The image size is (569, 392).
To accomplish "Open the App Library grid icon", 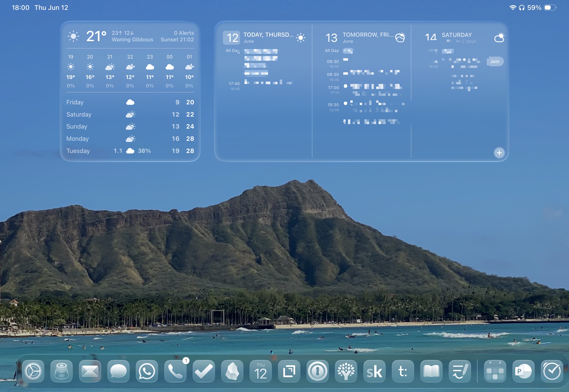I will click(495, 371).
